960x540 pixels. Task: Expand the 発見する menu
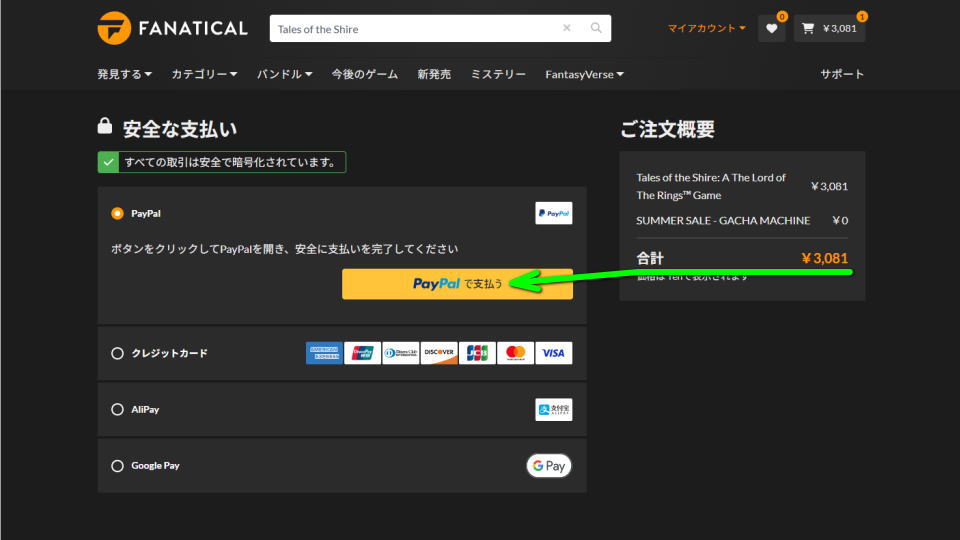coord(124,74)
